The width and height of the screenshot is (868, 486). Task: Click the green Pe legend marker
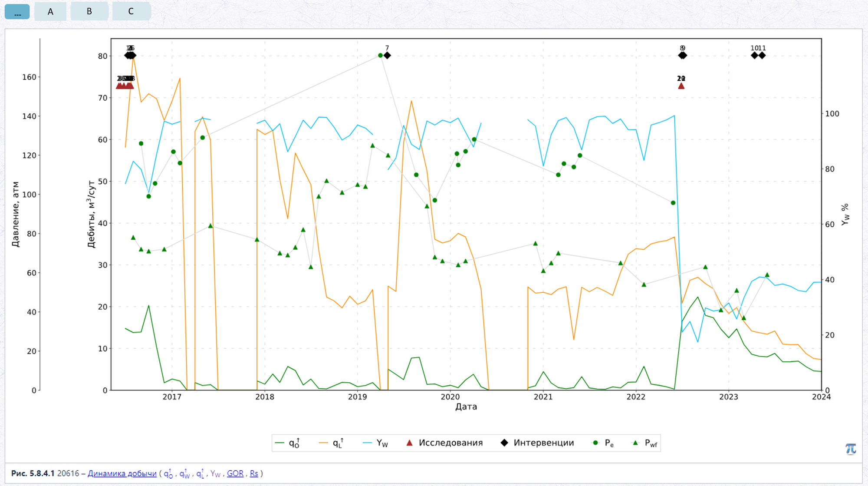595,443
